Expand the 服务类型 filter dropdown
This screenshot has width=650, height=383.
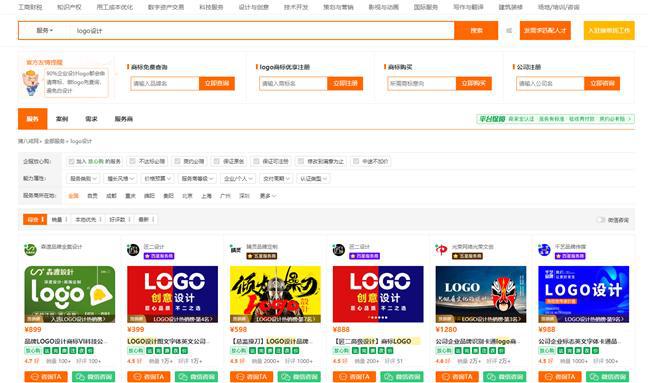[x=83, y=179]
